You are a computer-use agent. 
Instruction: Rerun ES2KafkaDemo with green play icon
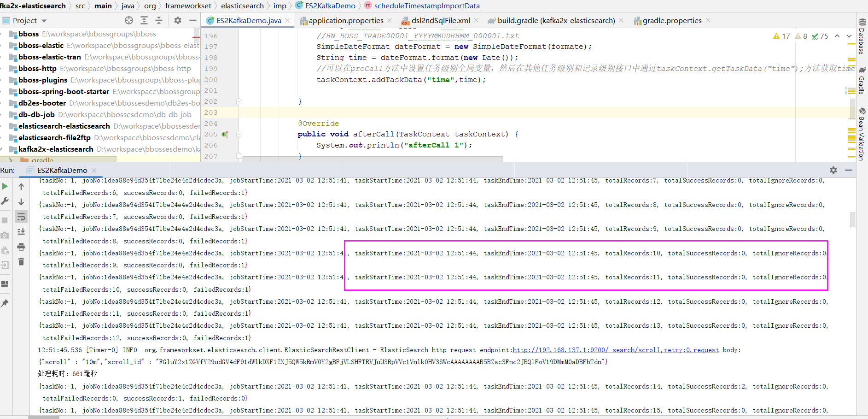click(5, 186)
